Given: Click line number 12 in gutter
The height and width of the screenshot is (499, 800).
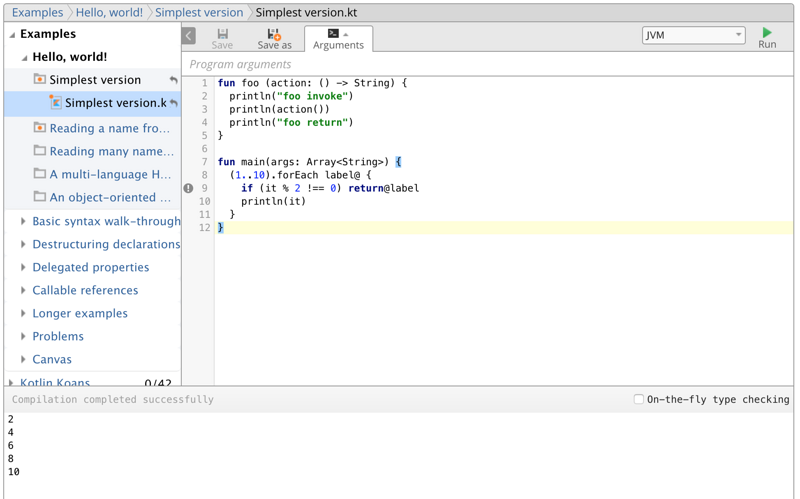Looking at the screenshot, I should coord(204,228).
